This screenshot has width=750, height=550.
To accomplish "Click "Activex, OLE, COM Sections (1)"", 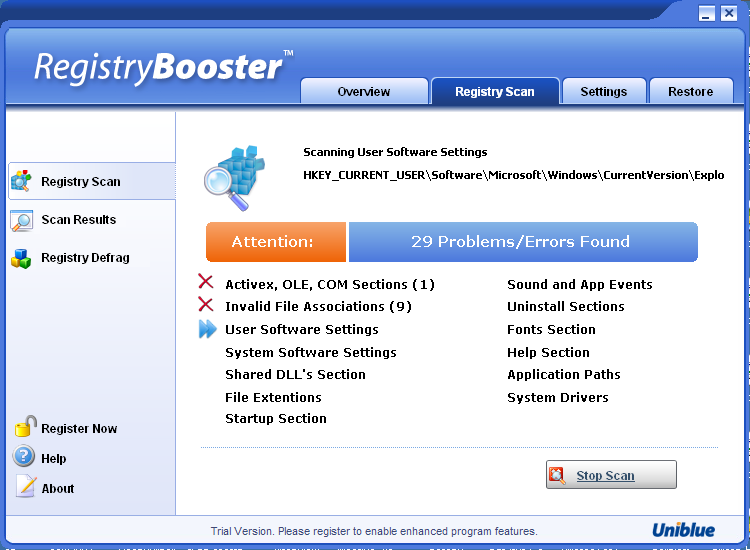I will click(x=330, y=285).
